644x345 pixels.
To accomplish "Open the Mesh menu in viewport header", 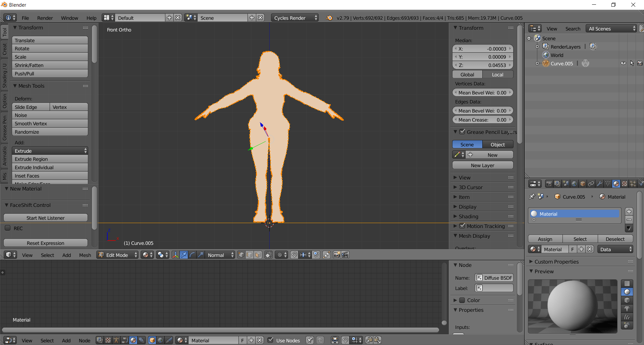I will click(x=85, y=255).
